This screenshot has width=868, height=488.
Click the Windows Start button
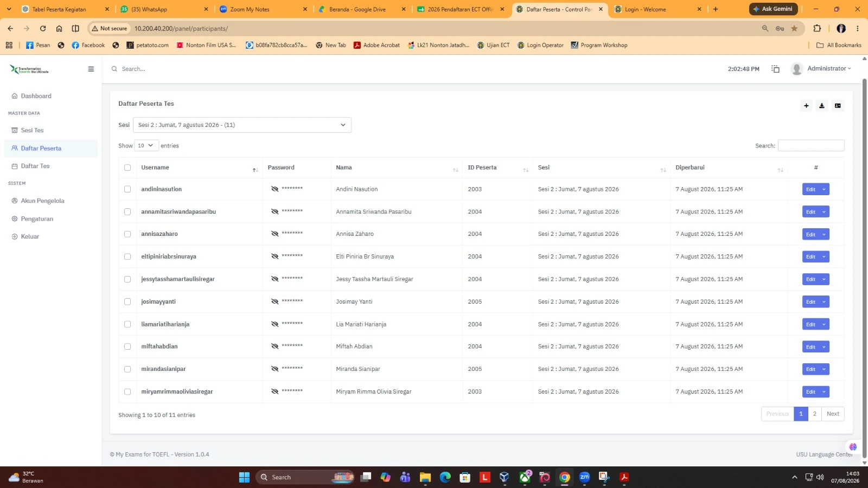point(244,477)
